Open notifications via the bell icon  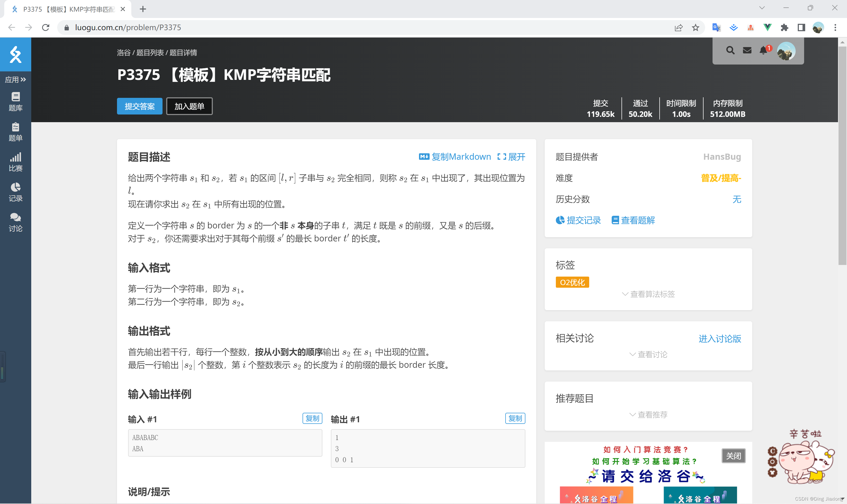click(x=763, y=50)
